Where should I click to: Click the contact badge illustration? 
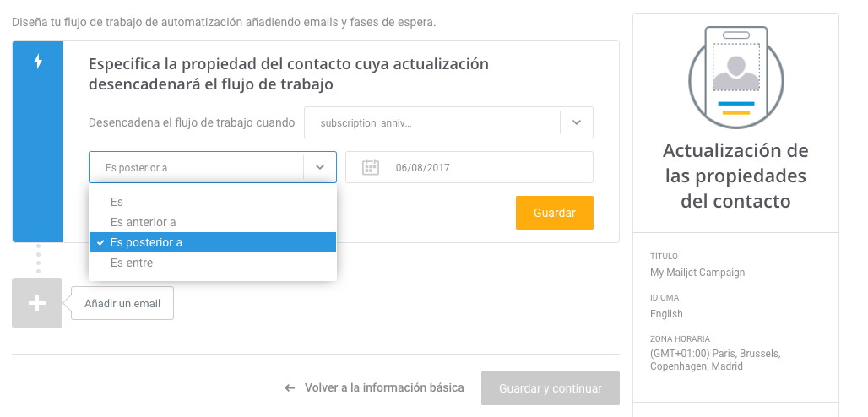pyautogui.click(x=735, y=79)
